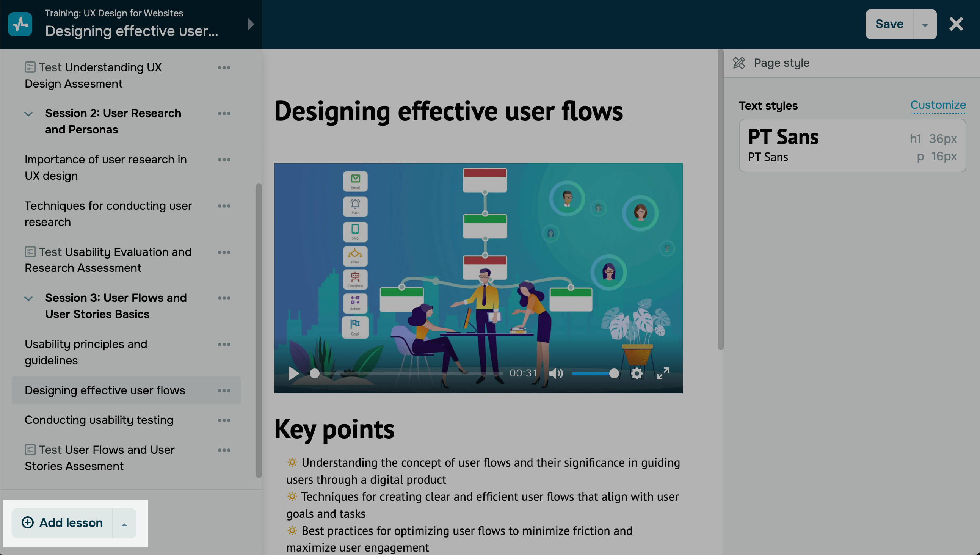Click the Page style pencil-ruler icon
Screen dimensions: 980x555
[x=739, y=63]
